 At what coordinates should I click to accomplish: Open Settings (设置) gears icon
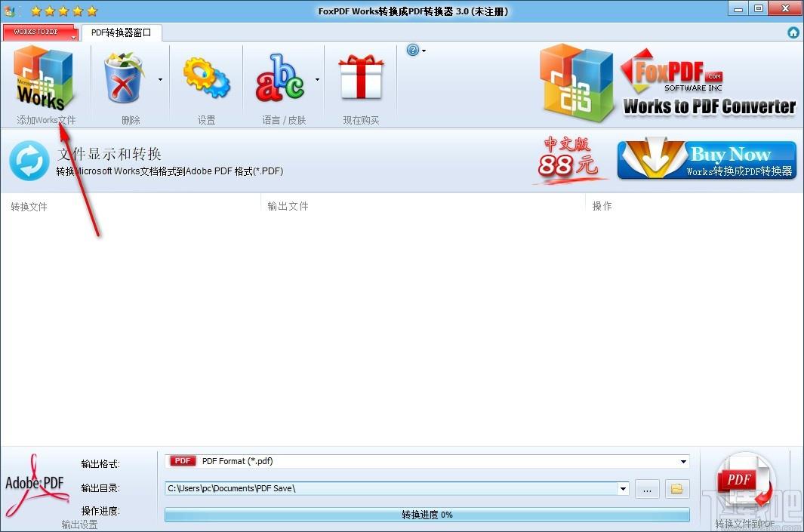click(207, 78)
